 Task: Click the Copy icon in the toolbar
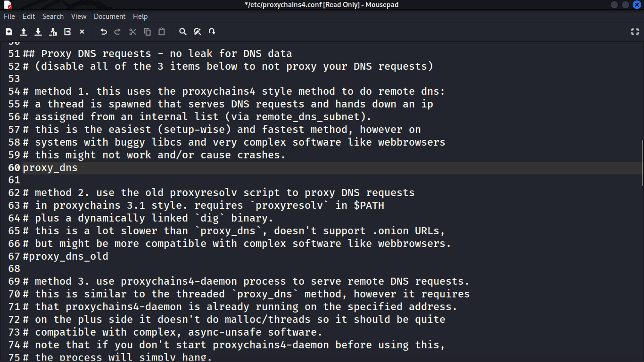tap(147, 32)
